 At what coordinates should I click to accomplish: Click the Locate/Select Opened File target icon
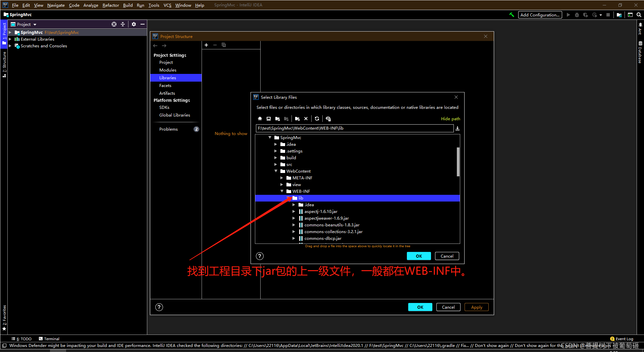(114, 24)
